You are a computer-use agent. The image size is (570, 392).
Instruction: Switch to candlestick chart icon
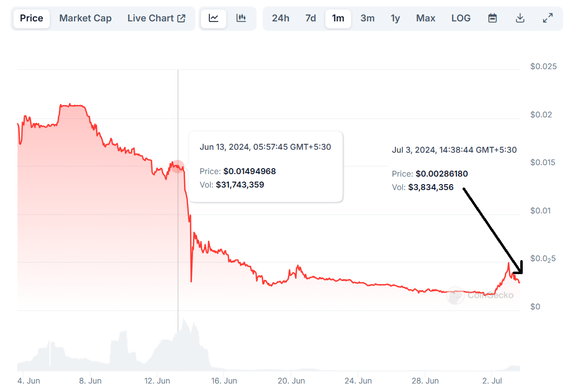241,18
